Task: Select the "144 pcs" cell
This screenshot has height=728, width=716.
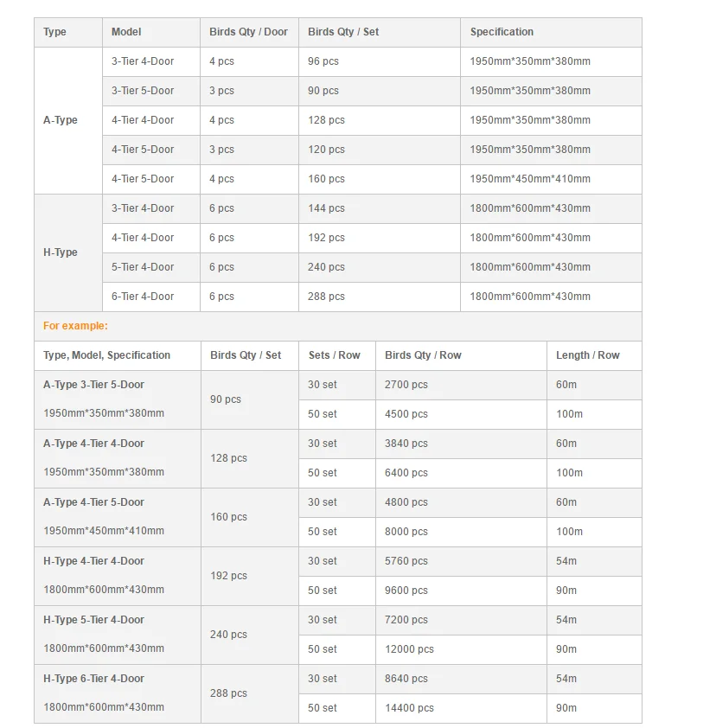Action: click(326, 208)
